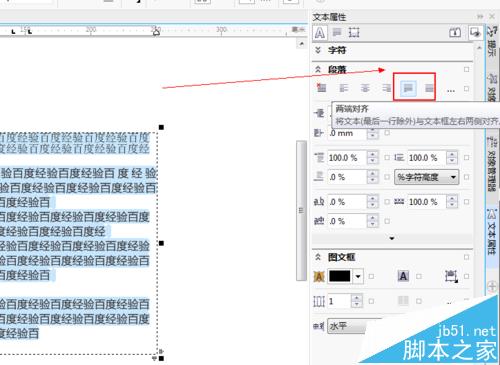Close the 文本属性 docker
This screenshot has height=365, width=500.
point(492,16)
